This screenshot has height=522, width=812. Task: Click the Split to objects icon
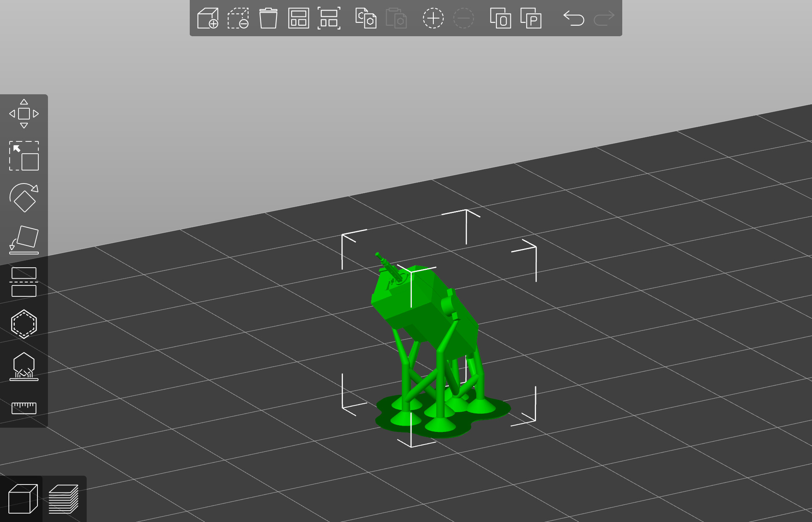coord(501,18)
